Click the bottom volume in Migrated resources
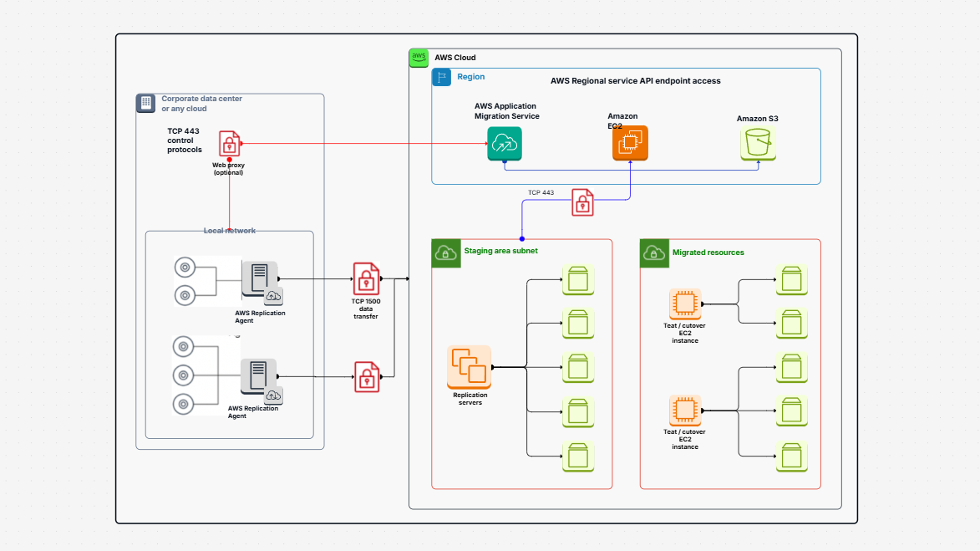 tap(792, 456)
